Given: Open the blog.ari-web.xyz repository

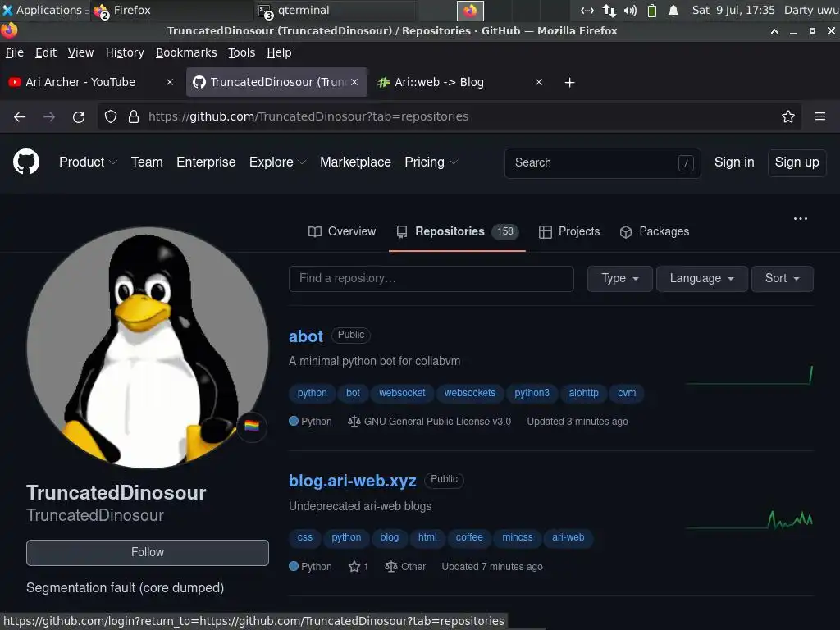Looking at the screenshot, I should [x=353, y=481].
